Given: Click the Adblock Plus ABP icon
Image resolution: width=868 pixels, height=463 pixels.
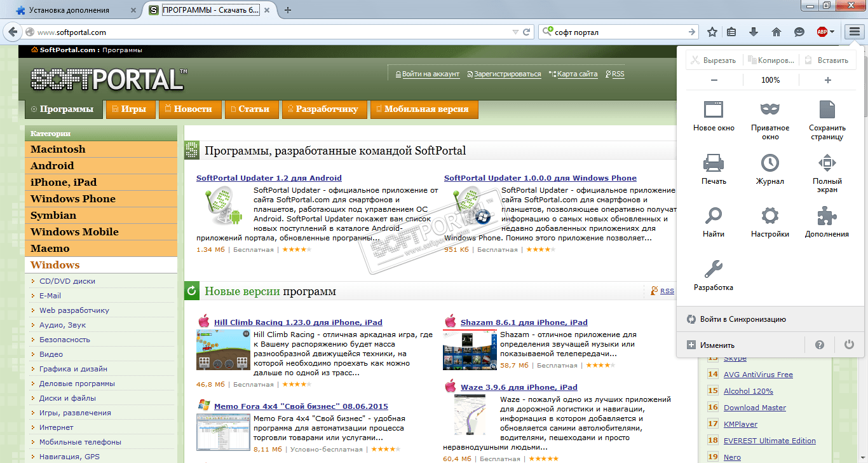Looking at the screenshot, I should [x=822, y=32].
